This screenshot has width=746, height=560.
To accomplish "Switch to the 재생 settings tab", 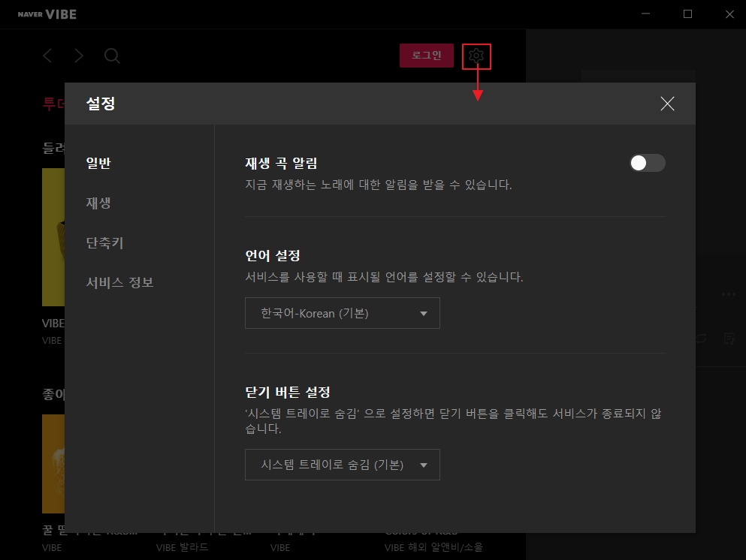I will [x=98, y=203].
